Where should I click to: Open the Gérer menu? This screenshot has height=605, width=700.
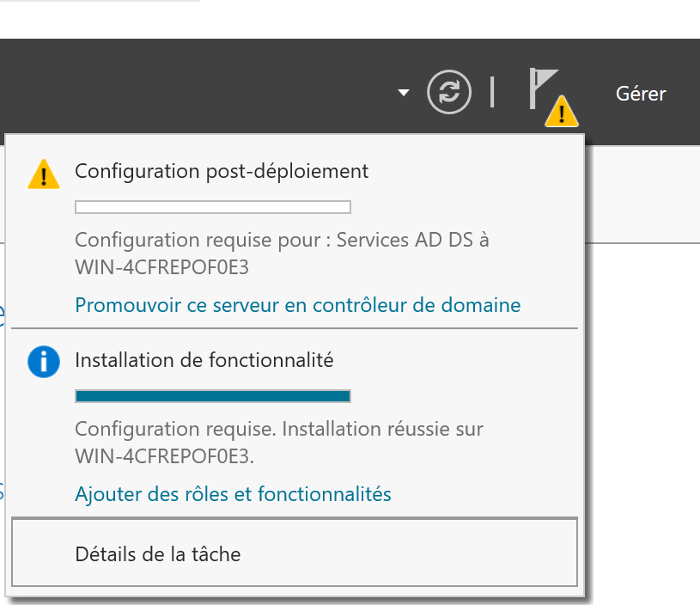click(641, 94)
